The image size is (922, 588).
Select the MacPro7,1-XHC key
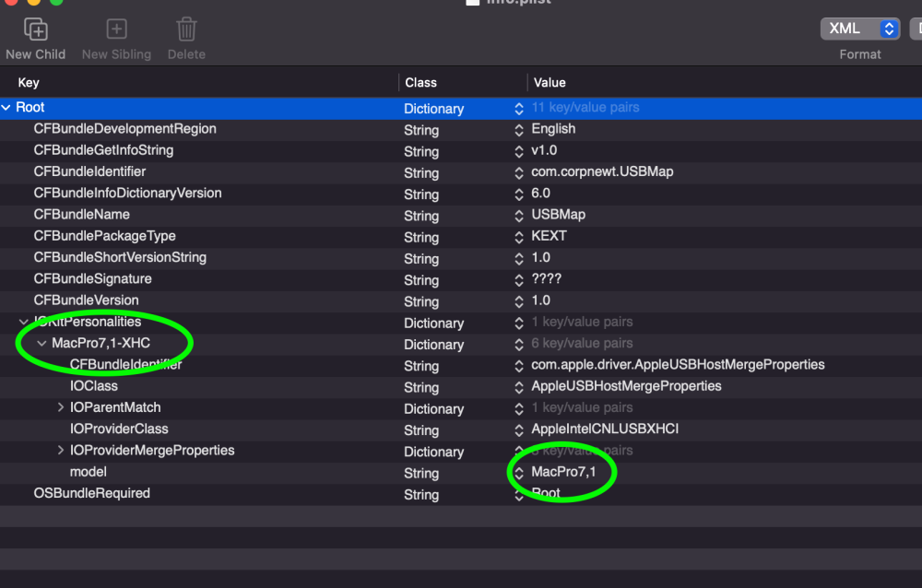click(101, 343)
